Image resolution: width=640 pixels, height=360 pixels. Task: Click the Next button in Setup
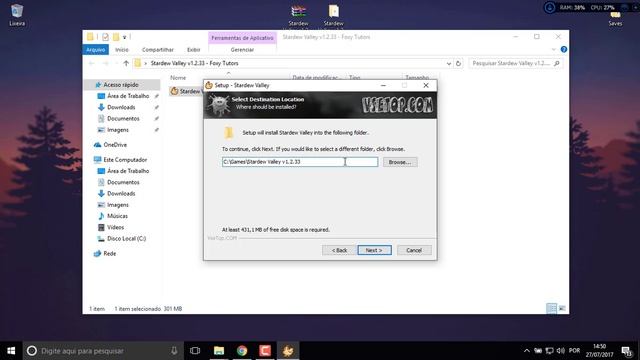pos(374,250)
